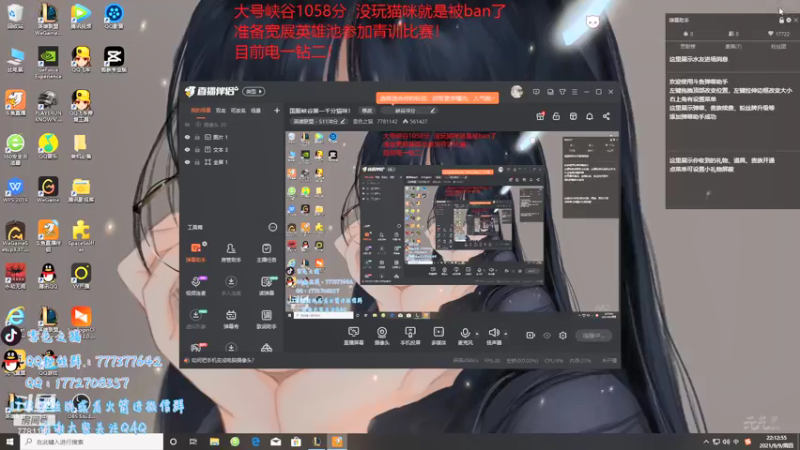Open the 虚拟形象 virtual avatar tool
Viewport: 800px width, 450px height.
tap(195, 319)
